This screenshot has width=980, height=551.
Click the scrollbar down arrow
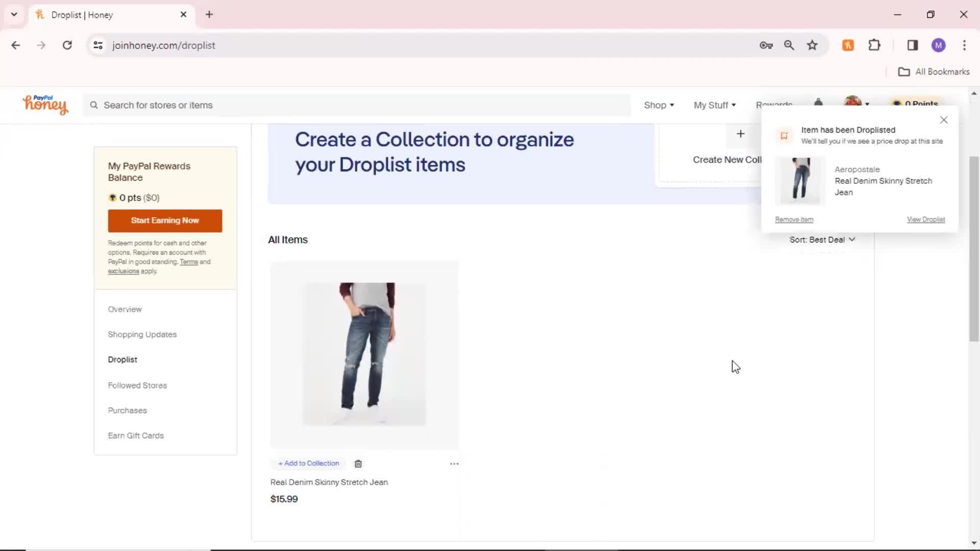tap(974, 544)
